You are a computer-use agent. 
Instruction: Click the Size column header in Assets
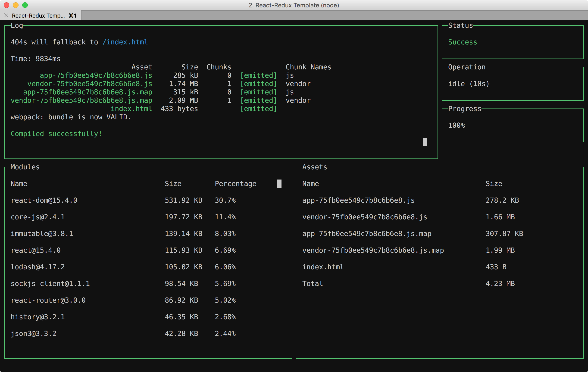[x=494, y=183]
